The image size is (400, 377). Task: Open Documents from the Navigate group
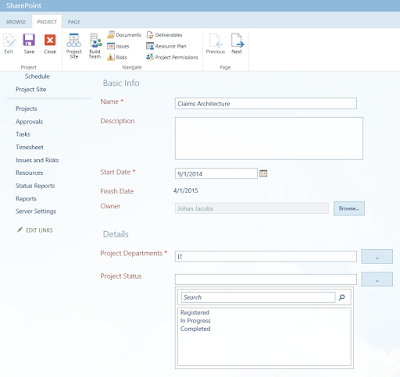(124, 35)
